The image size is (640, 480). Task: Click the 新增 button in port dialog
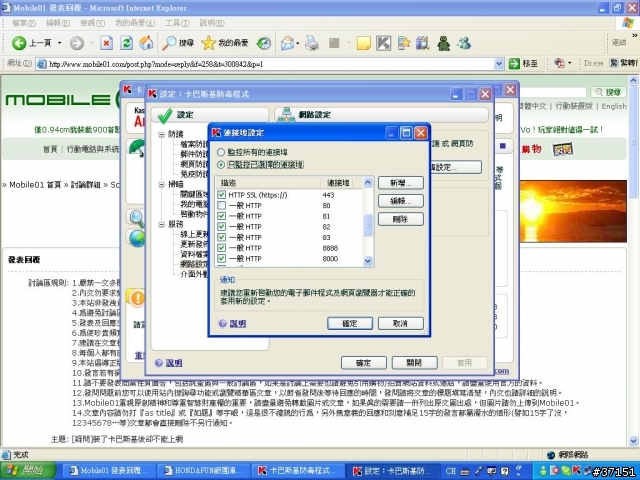pyautogui.click(x=401, y=183)
